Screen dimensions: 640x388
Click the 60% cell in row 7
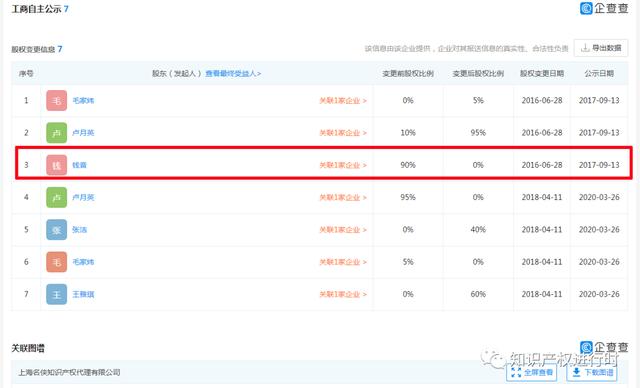(478, 294)
